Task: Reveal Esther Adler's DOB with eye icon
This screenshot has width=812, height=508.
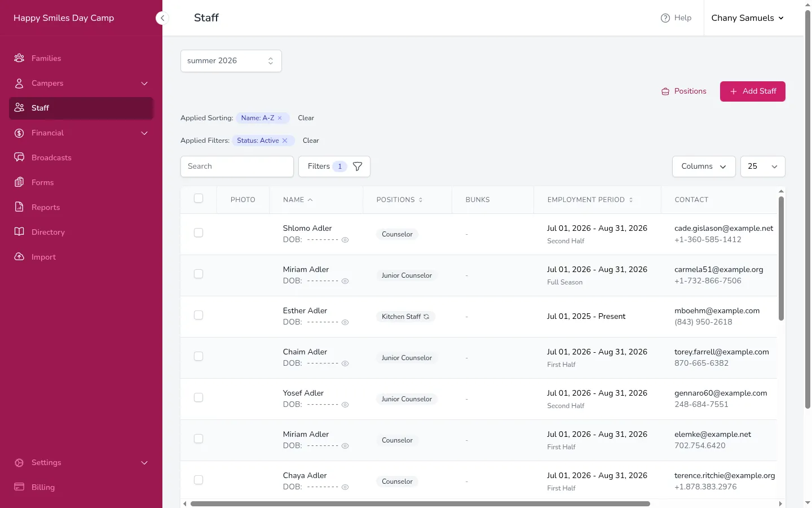Action: point(345,322)
